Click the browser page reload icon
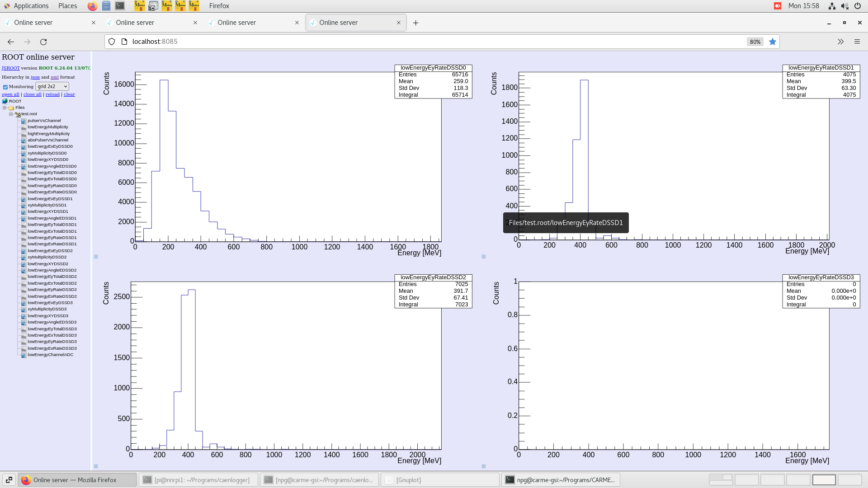The image size is (868, 488). (x=44, y=42)
